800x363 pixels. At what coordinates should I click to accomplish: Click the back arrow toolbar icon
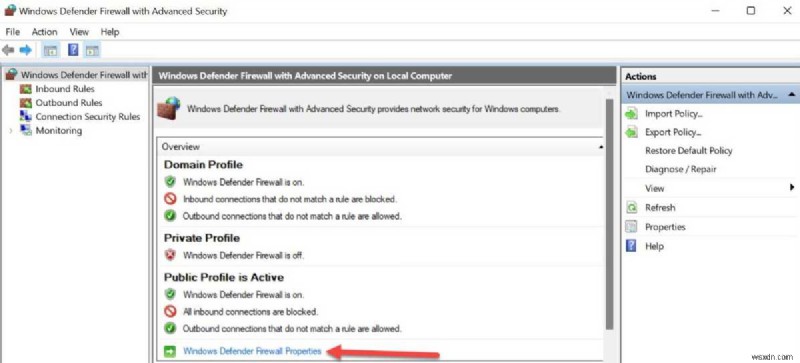pos(8,50)
